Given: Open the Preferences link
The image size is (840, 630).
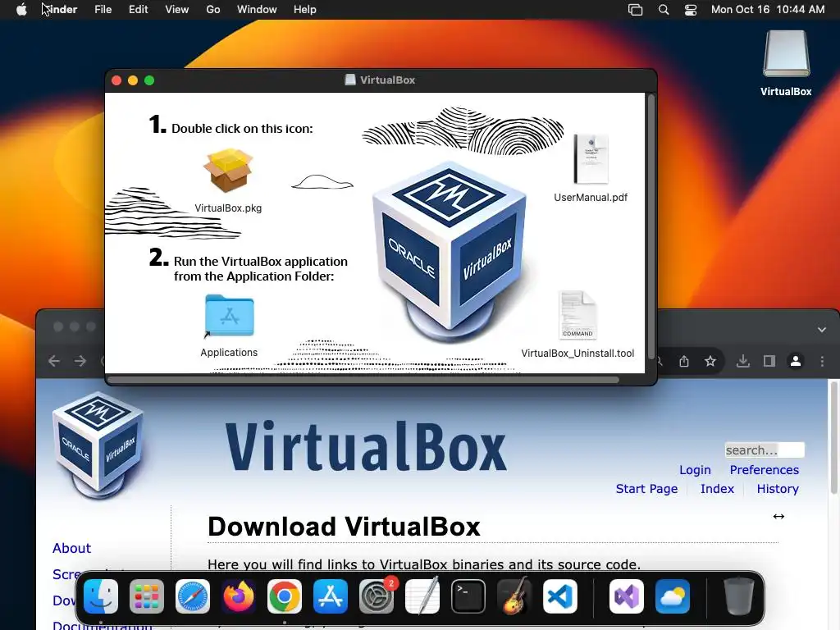Looking at the screenshot, I should pyautogui.click(x=764, y=470).
